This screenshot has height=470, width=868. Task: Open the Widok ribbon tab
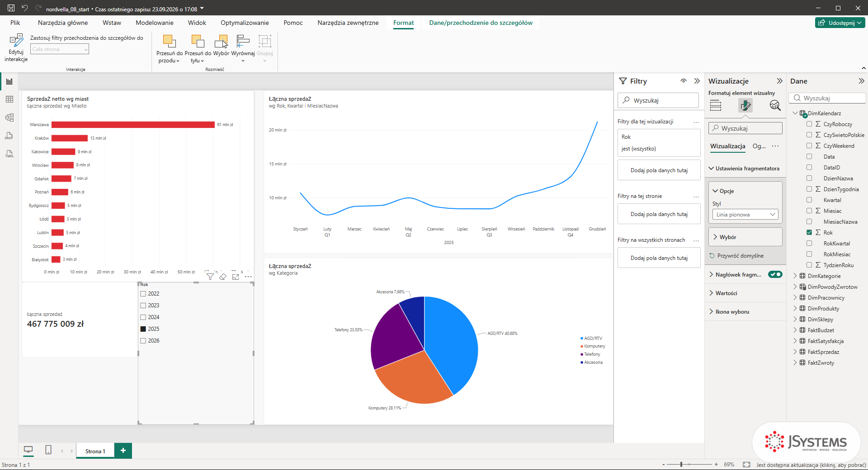(x=197, y=23)
